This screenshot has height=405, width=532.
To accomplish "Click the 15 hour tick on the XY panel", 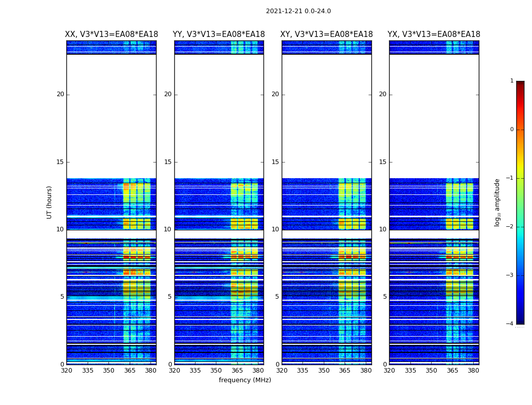I will pyautogui.click(x=276, y=162).
